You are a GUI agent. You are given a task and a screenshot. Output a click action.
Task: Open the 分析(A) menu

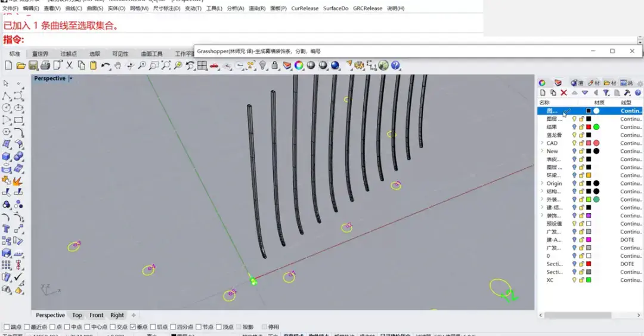(x=236, y=8)
